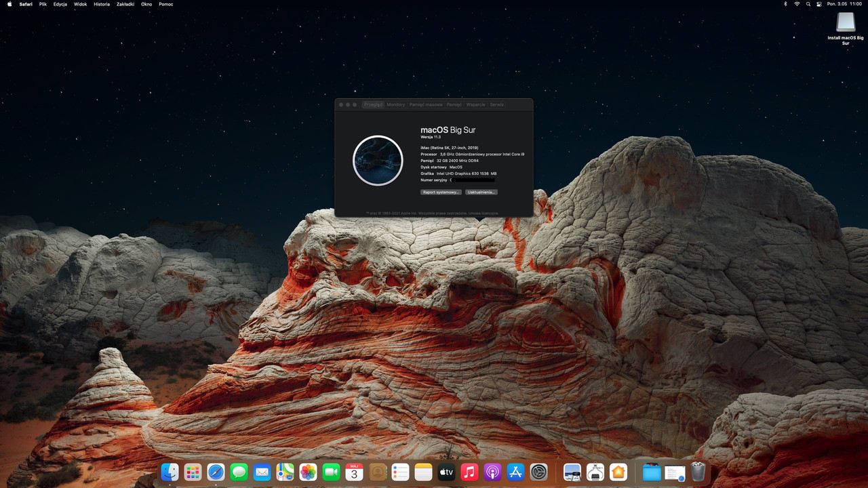Open the Plik menu
Viewport: 868px width, 488px height.
coord(43,4)
